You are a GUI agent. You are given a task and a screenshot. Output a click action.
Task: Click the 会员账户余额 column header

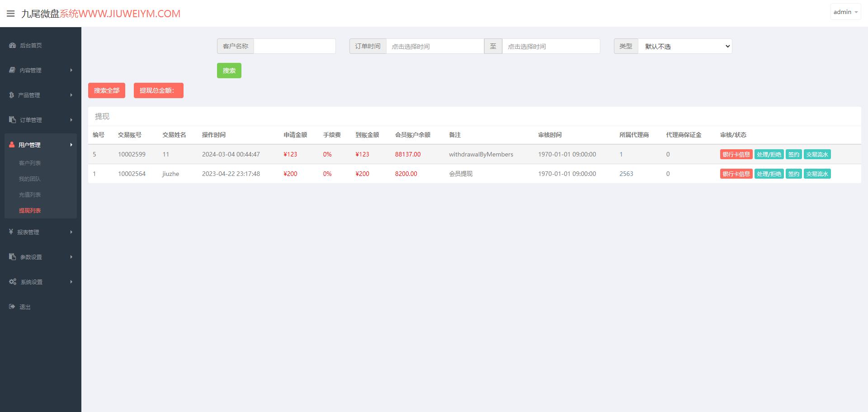(413, 135)
